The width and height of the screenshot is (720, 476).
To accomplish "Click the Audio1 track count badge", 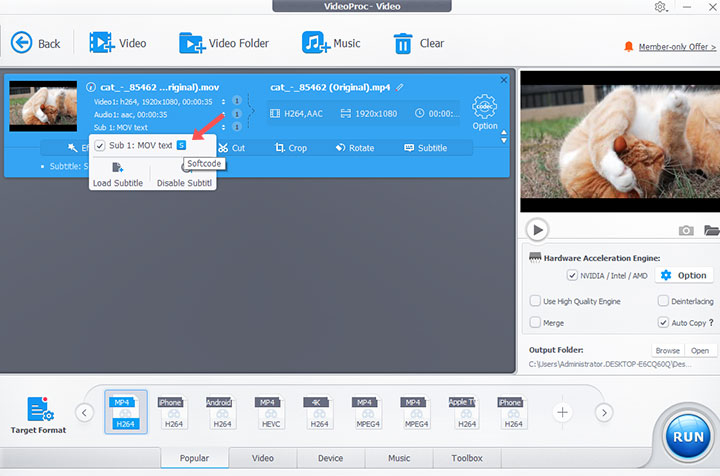I will 237,114.
